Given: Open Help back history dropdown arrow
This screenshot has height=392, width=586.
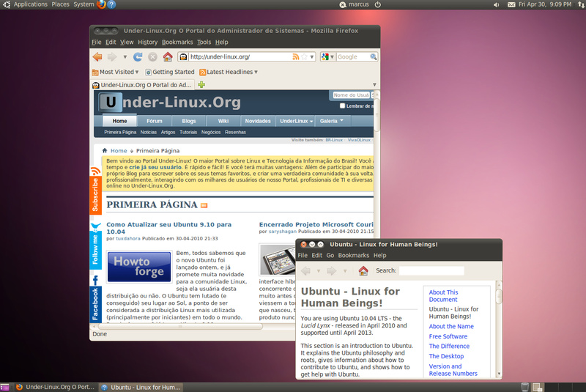Looking at the screenshot, I should (x=319, y=271).
